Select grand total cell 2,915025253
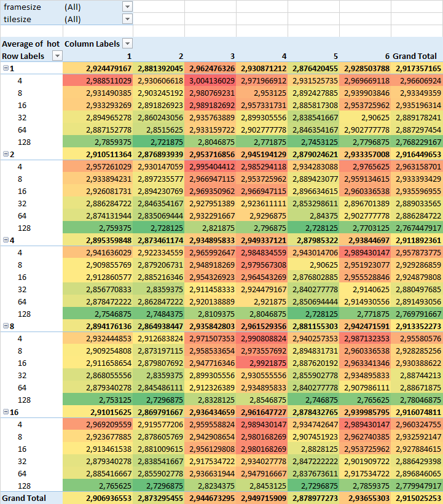 (417, 498)
